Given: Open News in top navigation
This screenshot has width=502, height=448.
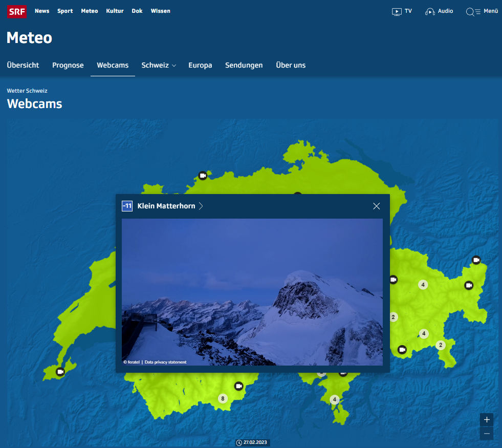Looking at the screenshot, I should [x=42, y=11].
